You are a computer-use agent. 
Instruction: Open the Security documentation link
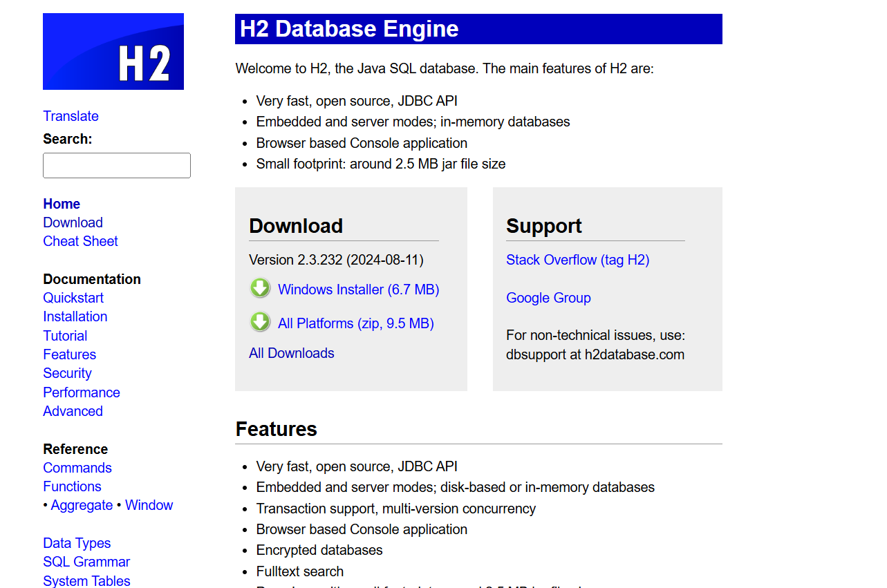(x=67, y=373)
